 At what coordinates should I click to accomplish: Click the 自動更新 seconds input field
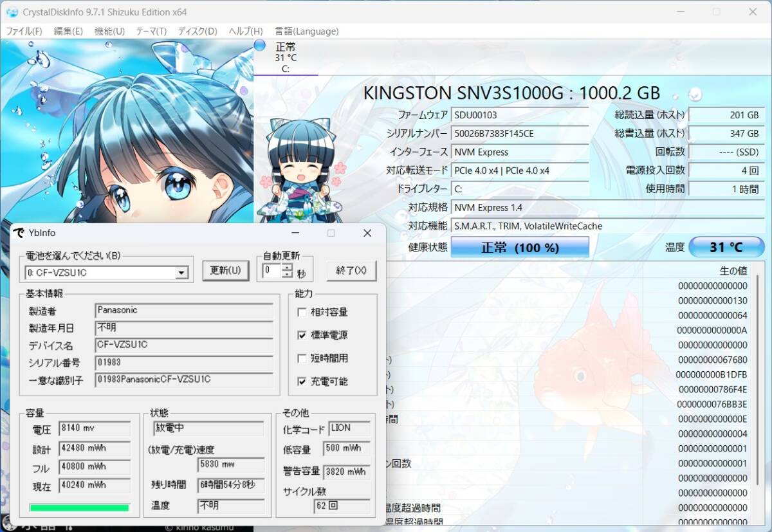click(x=273, y=270)
